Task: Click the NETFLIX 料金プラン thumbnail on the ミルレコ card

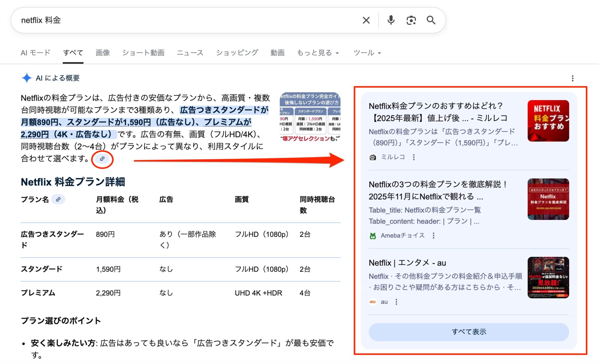Action: click(x=548, y=121)
